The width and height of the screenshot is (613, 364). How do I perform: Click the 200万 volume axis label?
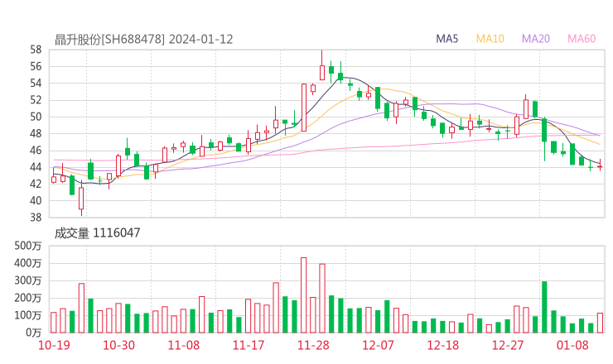(x=28, y=298)
